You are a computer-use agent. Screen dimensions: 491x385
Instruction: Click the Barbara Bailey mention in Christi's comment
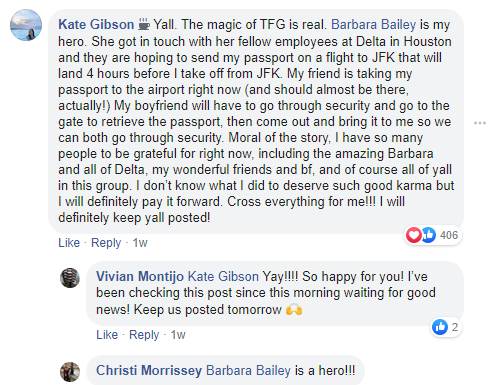pos(248,371)
